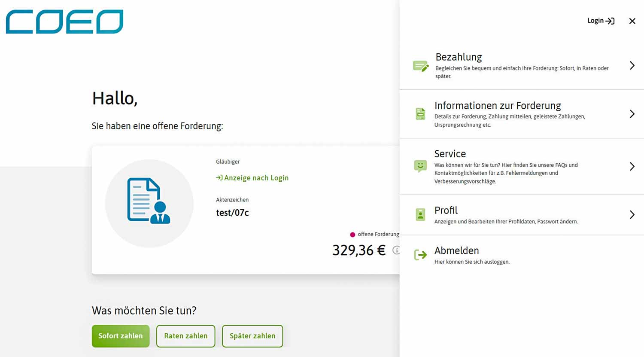Click the Details zur Forderung description text
The image size is (644, 357).
510,121
